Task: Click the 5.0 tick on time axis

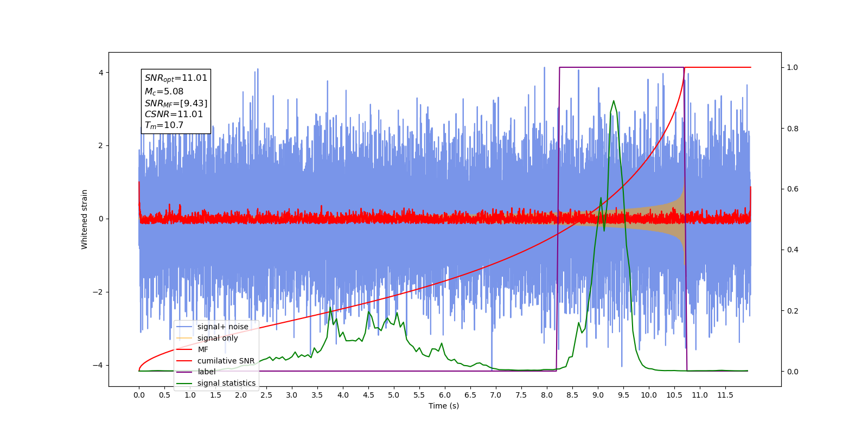Action: [394, 395]
